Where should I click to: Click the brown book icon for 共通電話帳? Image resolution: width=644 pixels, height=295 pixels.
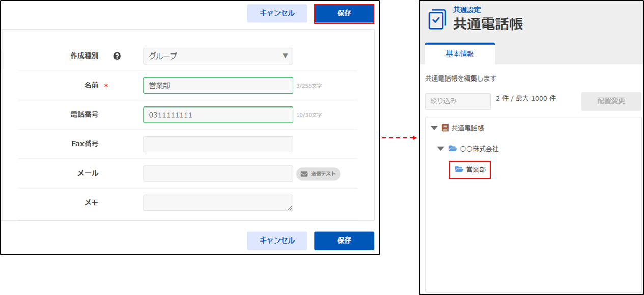pos(445,128)
